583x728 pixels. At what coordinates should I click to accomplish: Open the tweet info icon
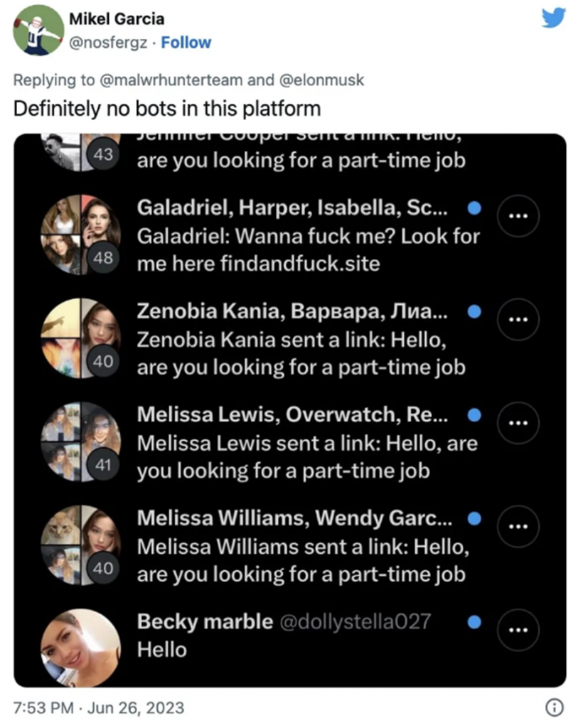(x=555, y=707)
